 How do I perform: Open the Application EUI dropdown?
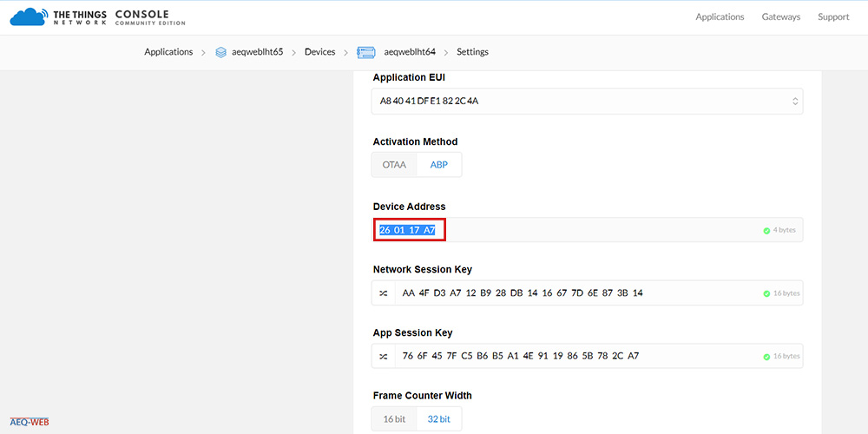[588, 102]
